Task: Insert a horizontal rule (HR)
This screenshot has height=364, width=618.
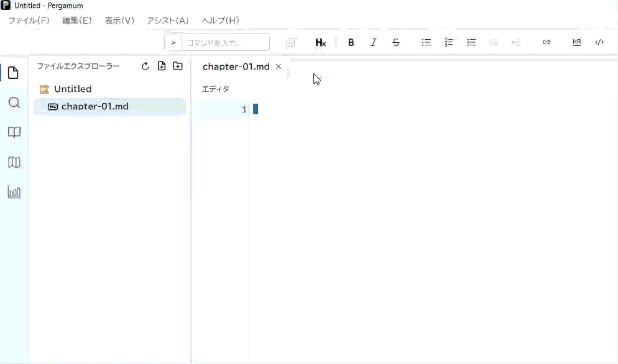Action: (x=576, y=42)
